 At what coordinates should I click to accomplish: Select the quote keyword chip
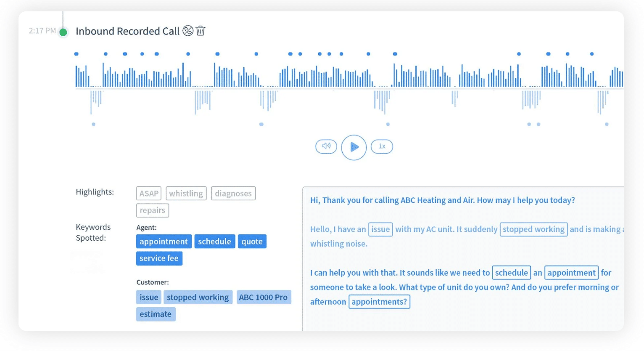tap(252, 241)
